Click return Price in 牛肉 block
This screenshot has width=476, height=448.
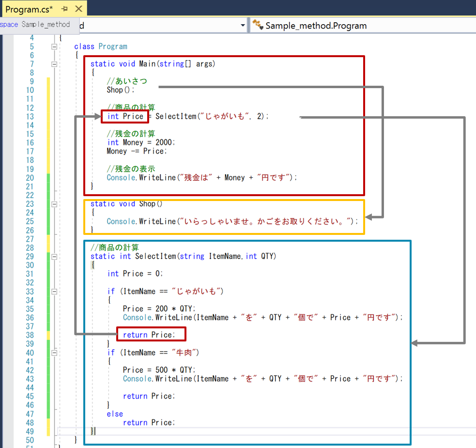[149, 396]
